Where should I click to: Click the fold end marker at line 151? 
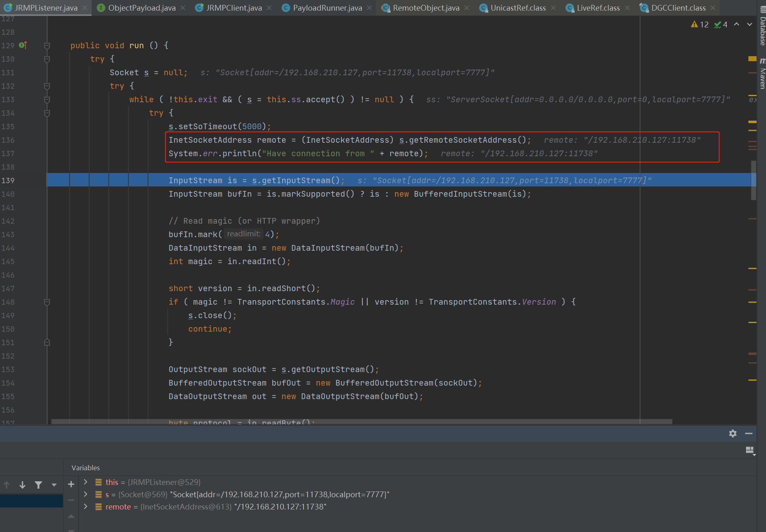point(47,342)
